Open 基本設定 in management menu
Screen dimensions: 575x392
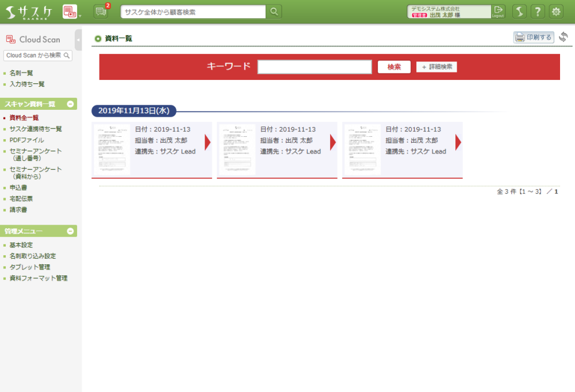21,245
